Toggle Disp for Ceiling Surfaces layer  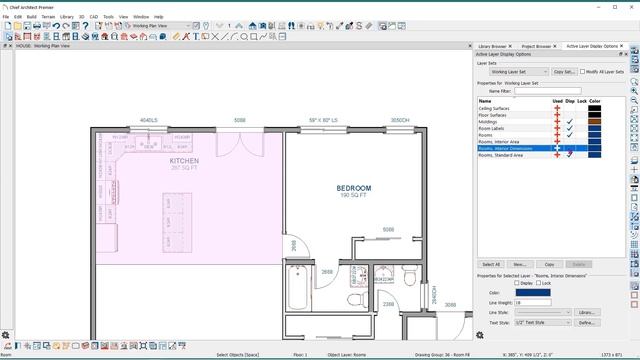point(570,108)
